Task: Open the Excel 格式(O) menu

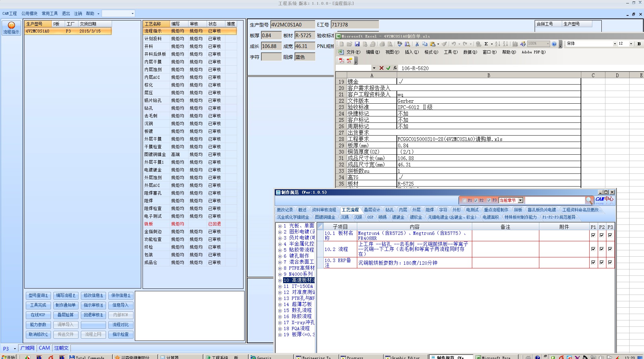Action: pyautogui.click(x=431, y=52)
